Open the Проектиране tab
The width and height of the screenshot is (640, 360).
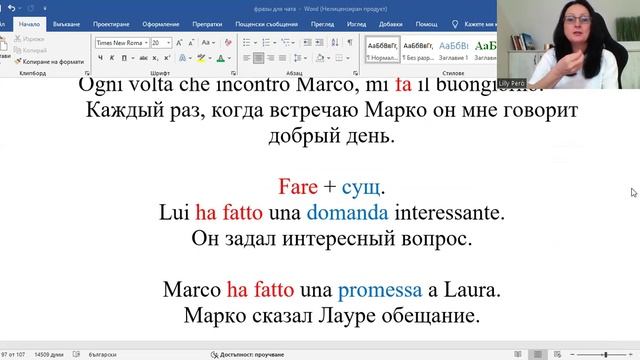pyautogui.click(x=111, y=24)
